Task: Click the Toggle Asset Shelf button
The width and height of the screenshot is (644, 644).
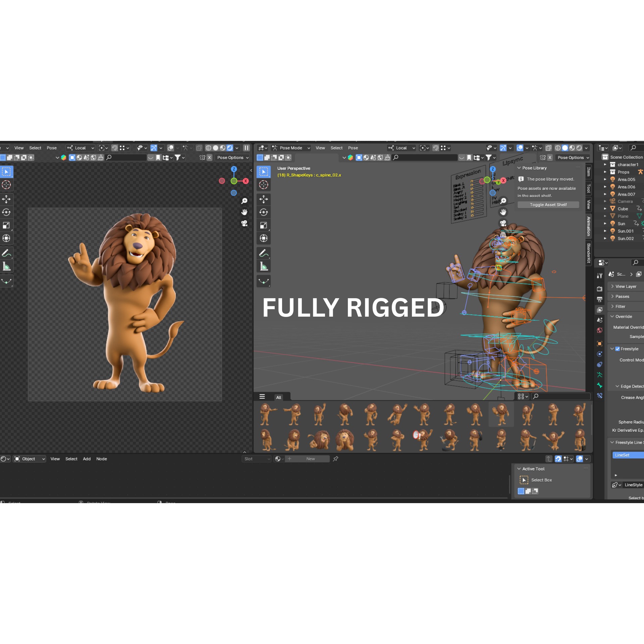Action: 548,205
